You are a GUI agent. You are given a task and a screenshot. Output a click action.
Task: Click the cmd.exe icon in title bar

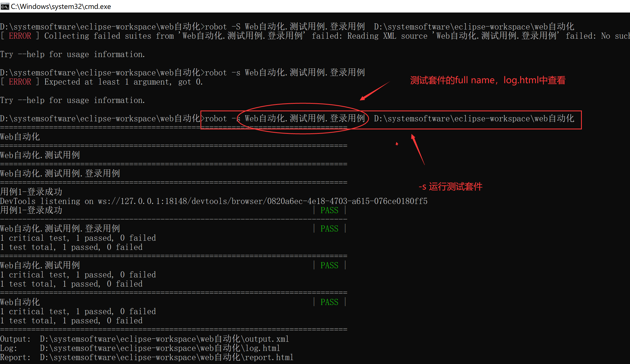click(5, 6)
